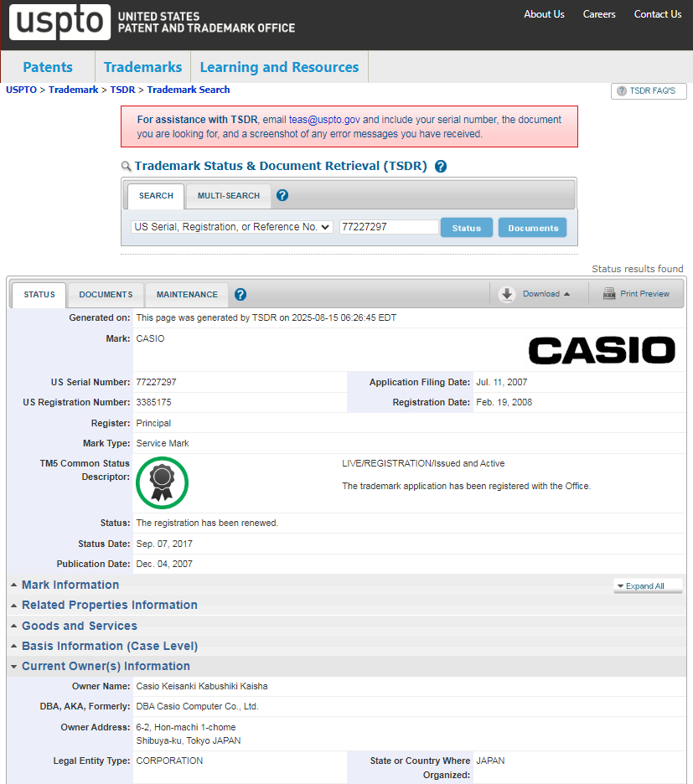Screen dimensions: 693x784
Task: Click the serial number input field
Action: 388,227
